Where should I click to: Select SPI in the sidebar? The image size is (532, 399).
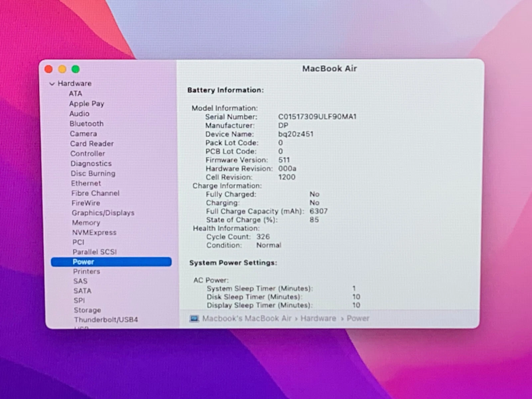(79, 300)
